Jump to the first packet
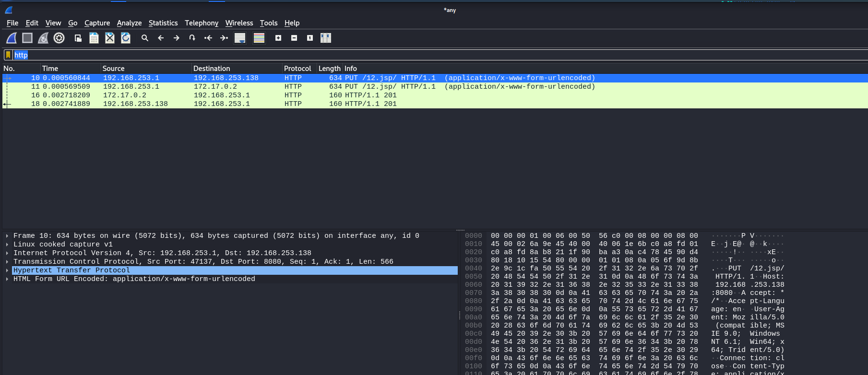 coord(208,38)
